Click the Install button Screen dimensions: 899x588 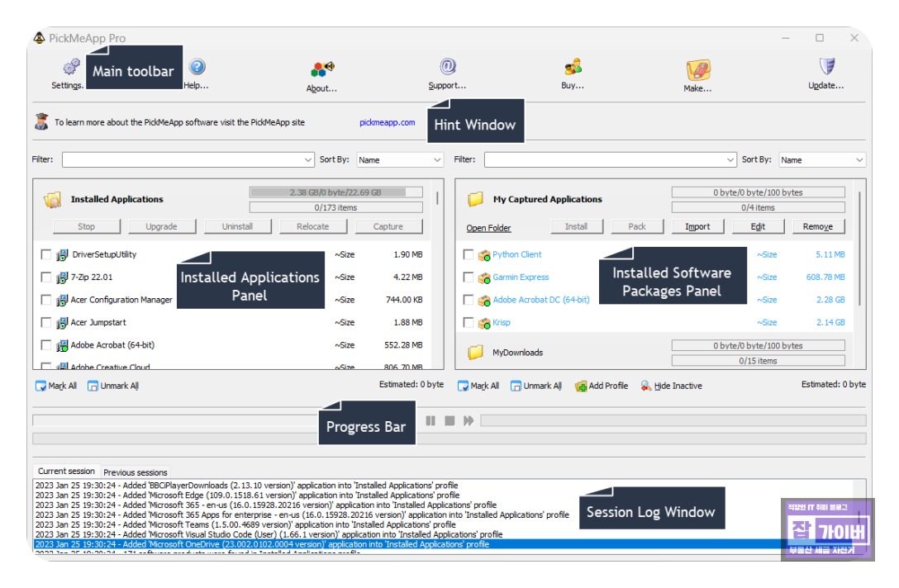[x=576, y=226]
